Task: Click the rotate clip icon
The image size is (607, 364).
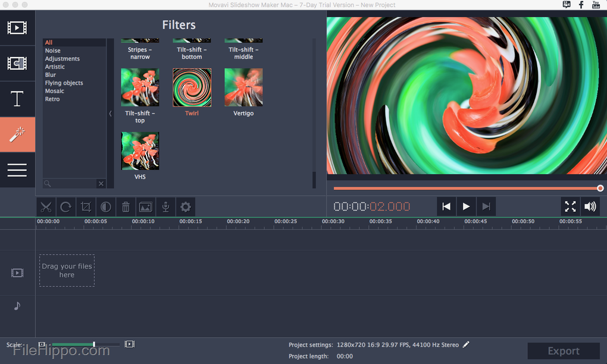Action: [66, 207]
